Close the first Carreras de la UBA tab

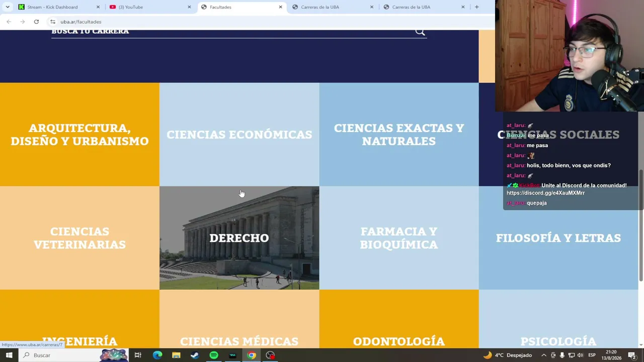372,7
